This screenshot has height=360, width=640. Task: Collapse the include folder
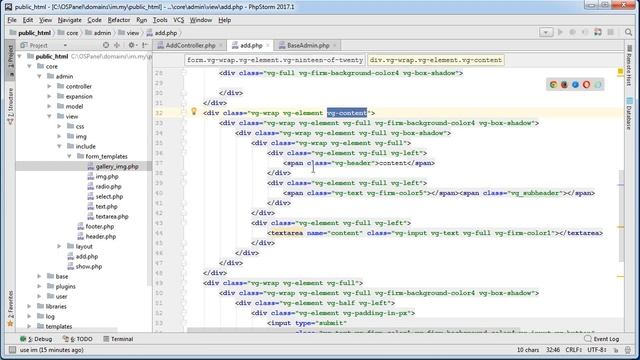tap(60, 146)
